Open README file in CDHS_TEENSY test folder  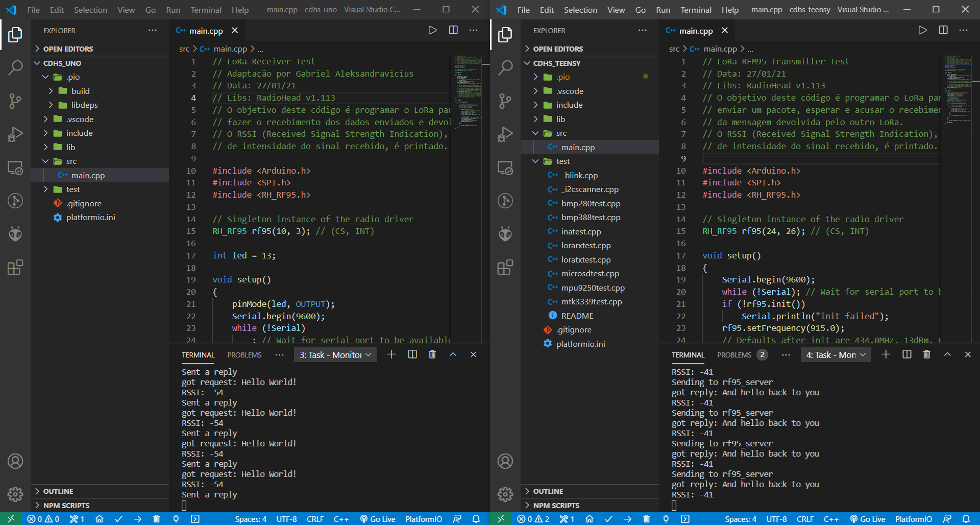click(590, 316)
